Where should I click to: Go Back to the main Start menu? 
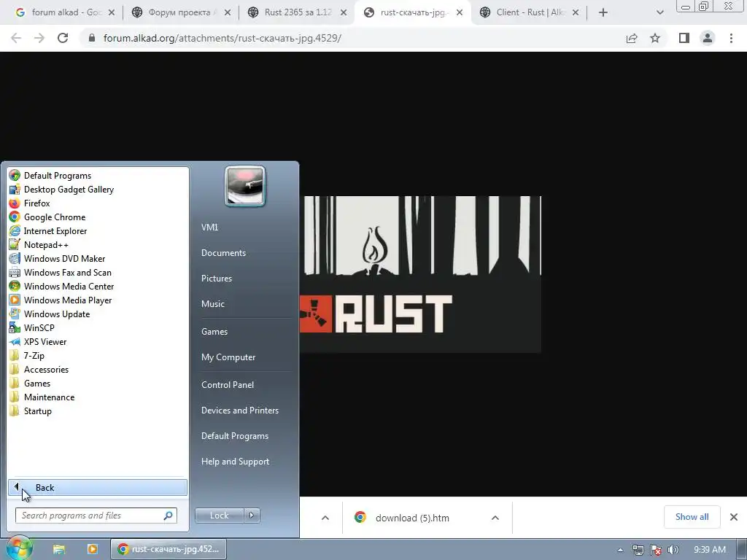point(98,488)
